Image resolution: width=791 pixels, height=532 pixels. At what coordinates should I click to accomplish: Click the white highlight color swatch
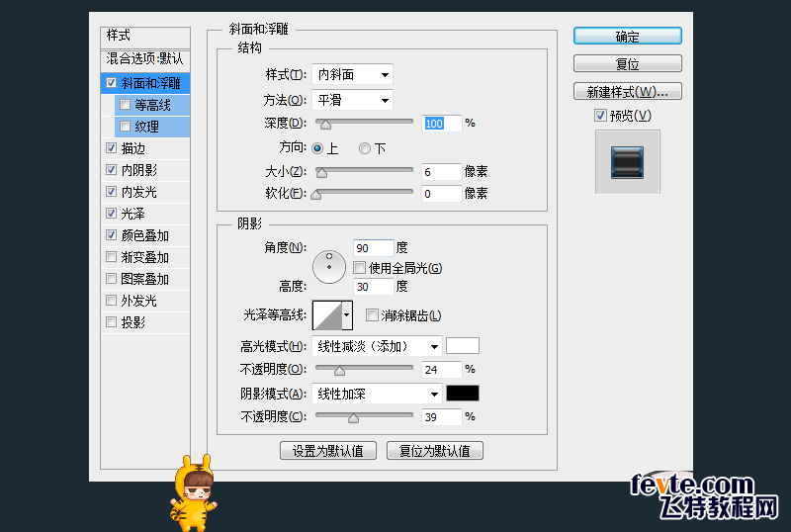463,346
